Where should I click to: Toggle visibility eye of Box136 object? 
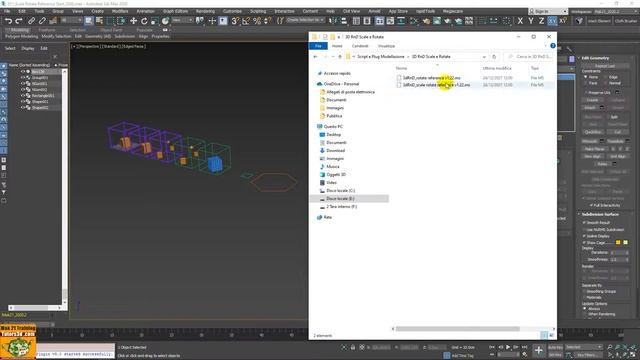pos(23,71)
